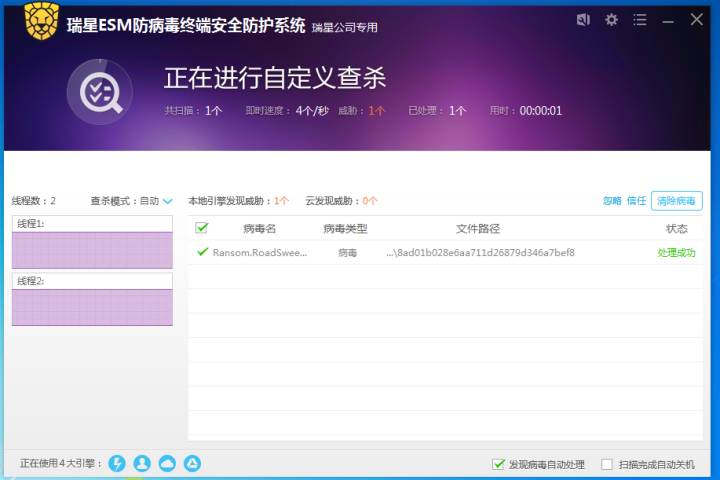Click the 病毒类型 column header

[345, 229]
